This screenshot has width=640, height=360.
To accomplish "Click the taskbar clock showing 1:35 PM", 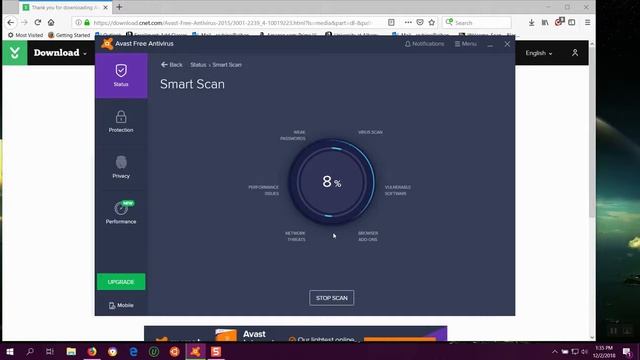I will click(604, 351).
